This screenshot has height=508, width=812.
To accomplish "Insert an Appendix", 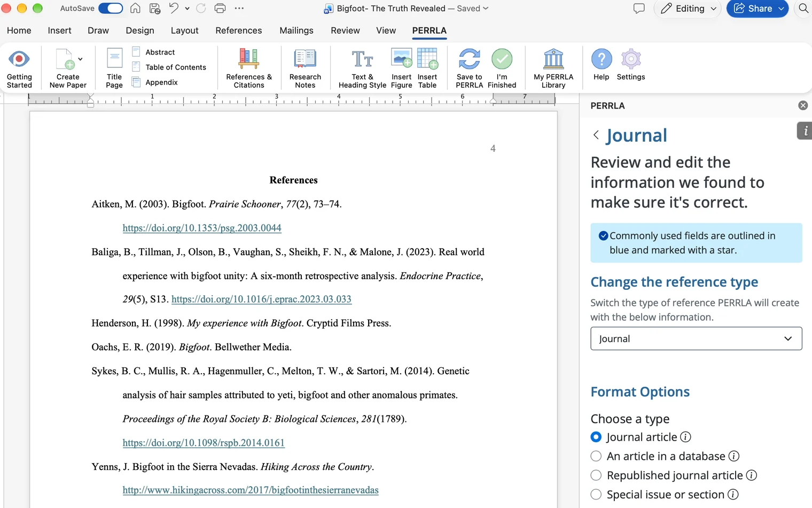I will 154,82.
